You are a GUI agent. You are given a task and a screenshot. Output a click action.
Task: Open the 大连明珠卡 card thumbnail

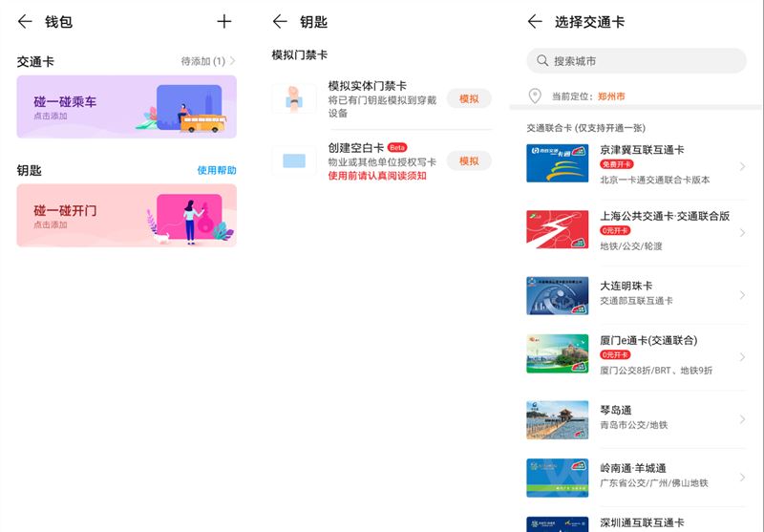point(558,296)
